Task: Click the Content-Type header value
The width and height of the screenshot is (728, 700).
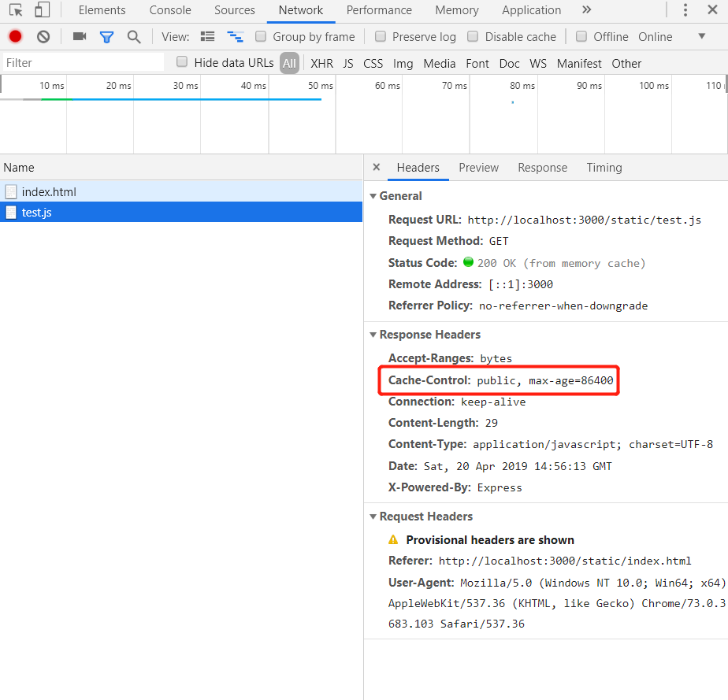Action: coord(593,445)
